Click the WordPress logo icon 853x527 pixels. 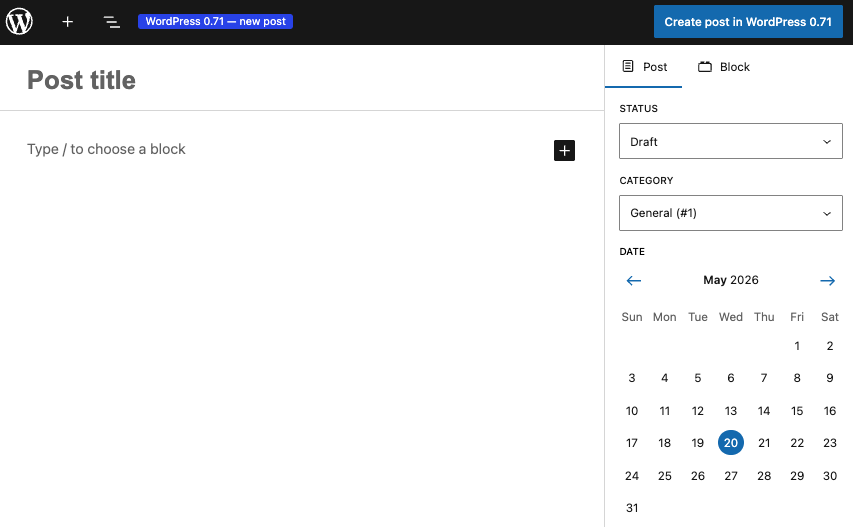tap(19, 22)
